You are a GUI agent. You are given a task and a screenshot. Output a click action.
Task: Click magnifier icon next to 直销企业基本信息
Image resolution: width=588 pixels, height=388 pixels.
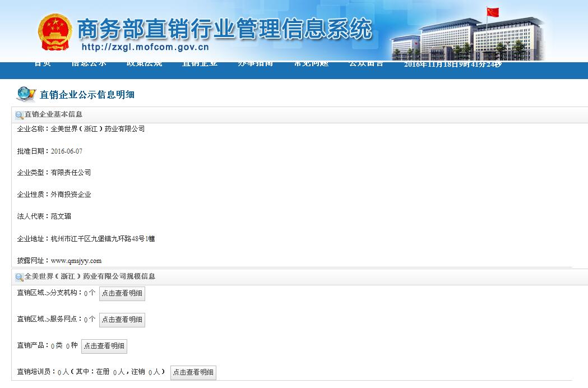[20, 115]
